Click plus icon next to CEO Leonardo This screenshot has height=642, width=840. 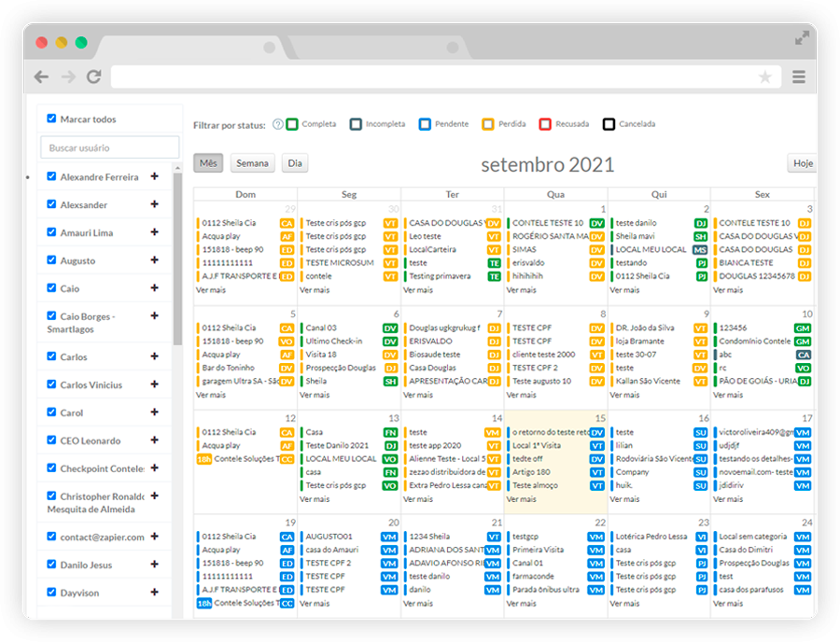(x=154, y=440)
